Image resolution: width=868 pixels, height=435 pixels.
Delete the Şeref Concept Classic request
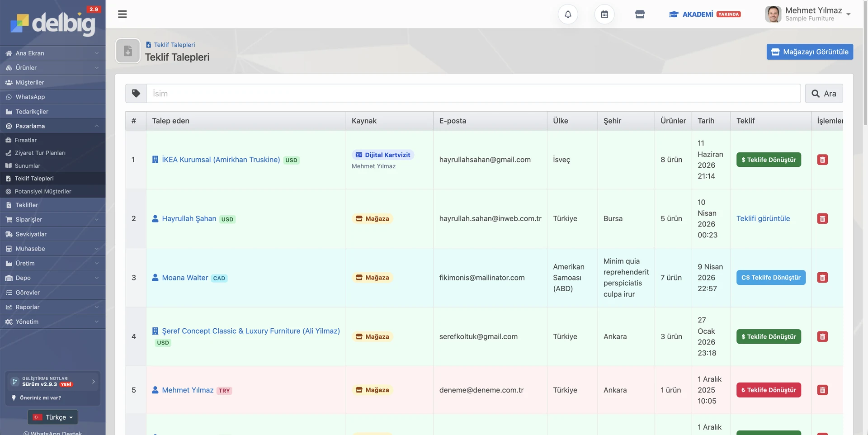click(822, 336)
